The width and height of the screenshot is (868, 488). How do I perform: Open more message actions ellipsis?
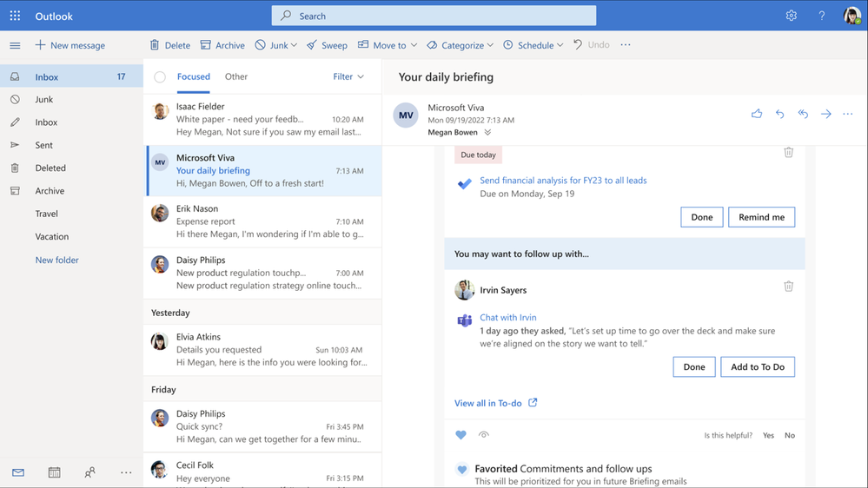pyautogui.click(x=848, y=114)
